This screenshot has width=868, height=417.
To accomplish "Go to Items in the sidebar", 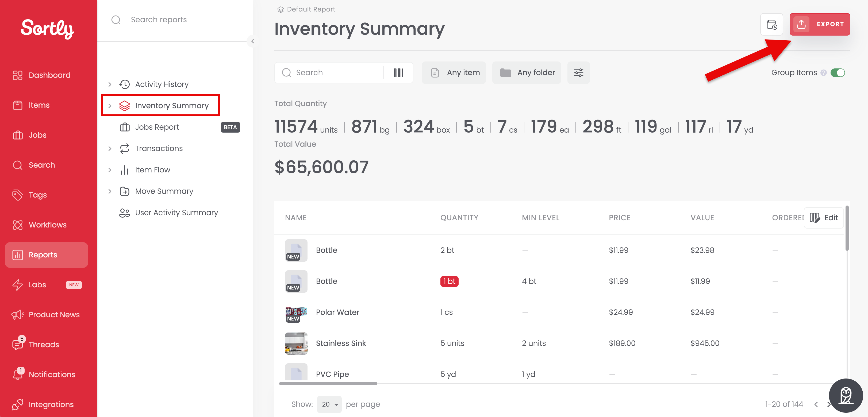I will point(46,105).
